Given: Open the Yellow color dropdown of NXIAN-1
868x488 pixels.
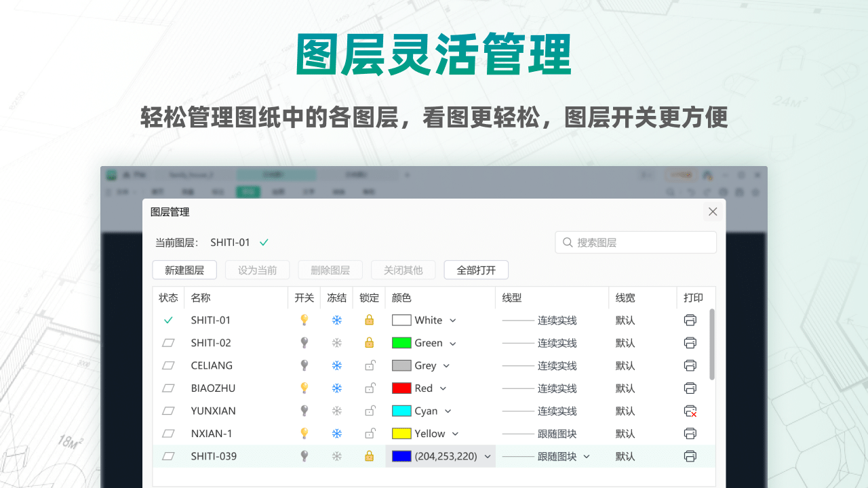Looking at the screenshot, I should click(x=454, y=433).
